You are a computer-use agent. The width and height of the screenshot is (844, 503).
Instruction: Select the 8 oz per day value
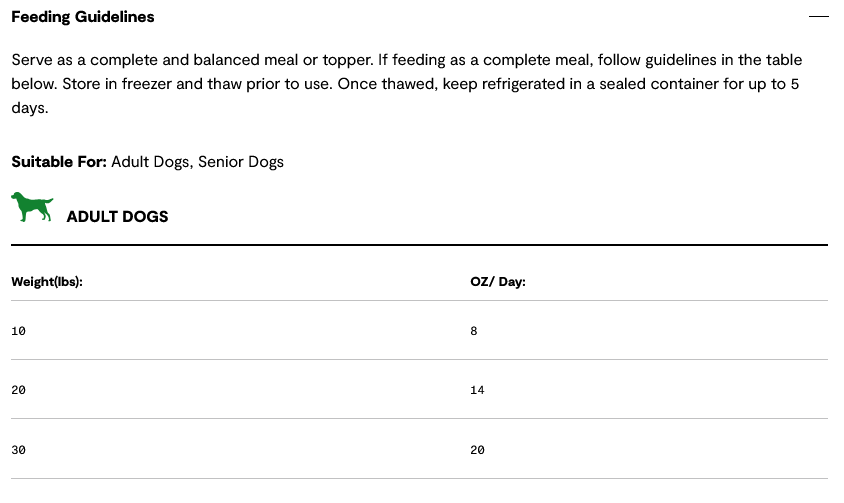coord(474,330)
